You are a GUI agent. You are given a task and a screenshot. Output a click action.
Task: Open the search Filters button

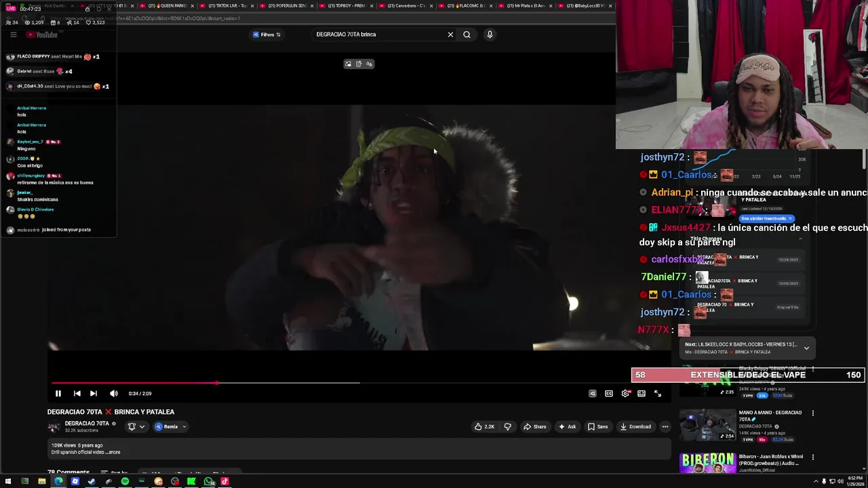[x=267, y=35]
